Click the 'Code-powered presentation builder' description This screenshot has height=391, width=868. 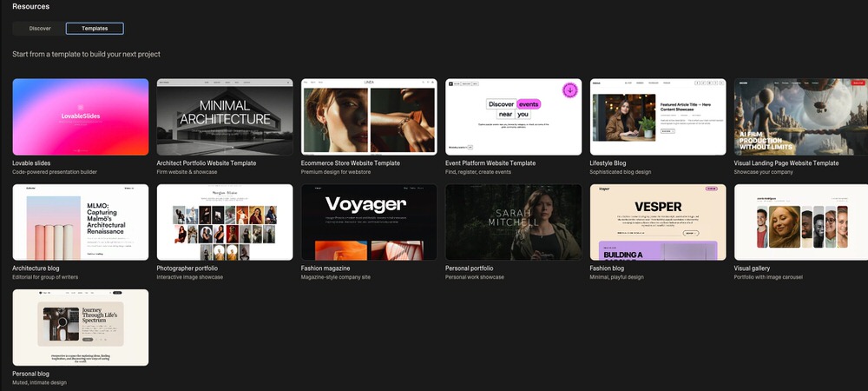pos(54,172)
